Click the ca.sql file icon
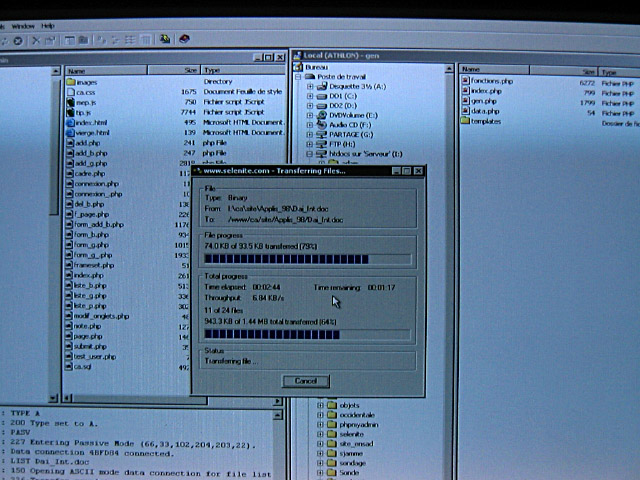The height and width of the screenshot is (480, 640). (70, 367)
